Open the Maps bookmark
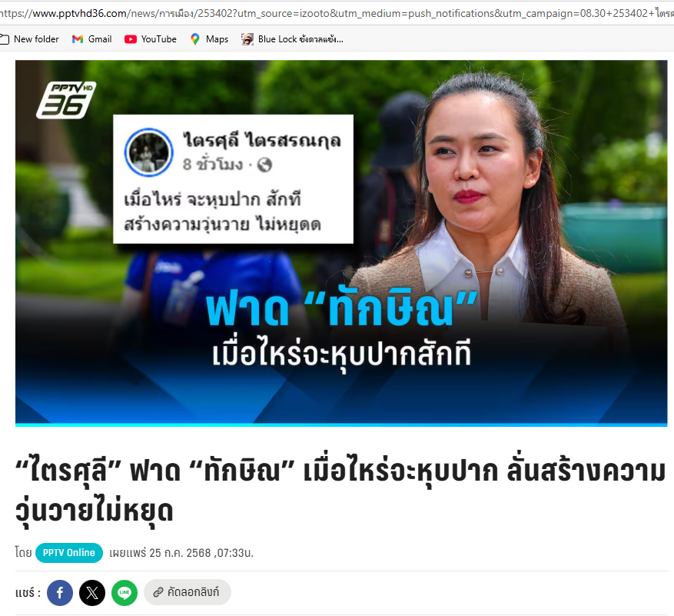 (209, 39)
